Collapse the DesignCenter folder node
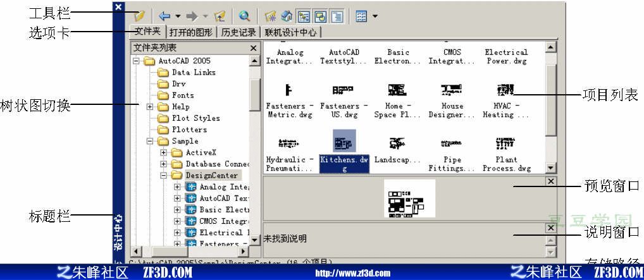This screenshot has width=644, height=280. [x=164, y=176]
